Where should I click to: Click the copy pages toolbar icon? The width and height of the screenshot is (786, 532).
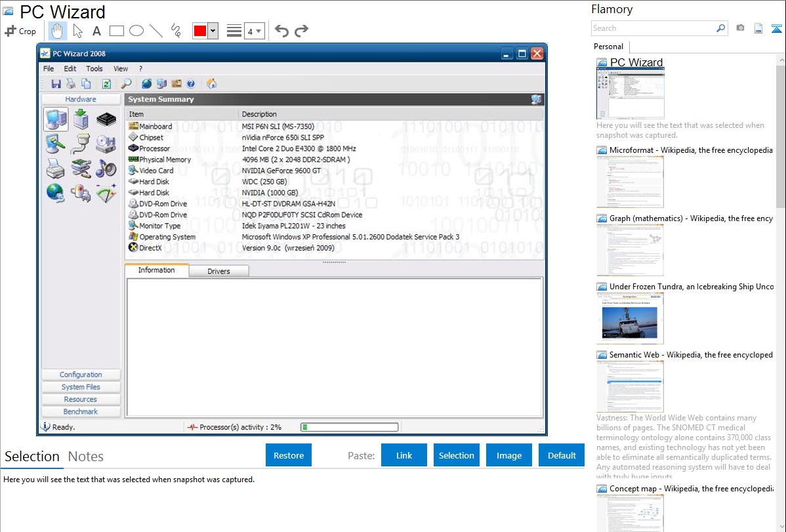tap(86, 84)
